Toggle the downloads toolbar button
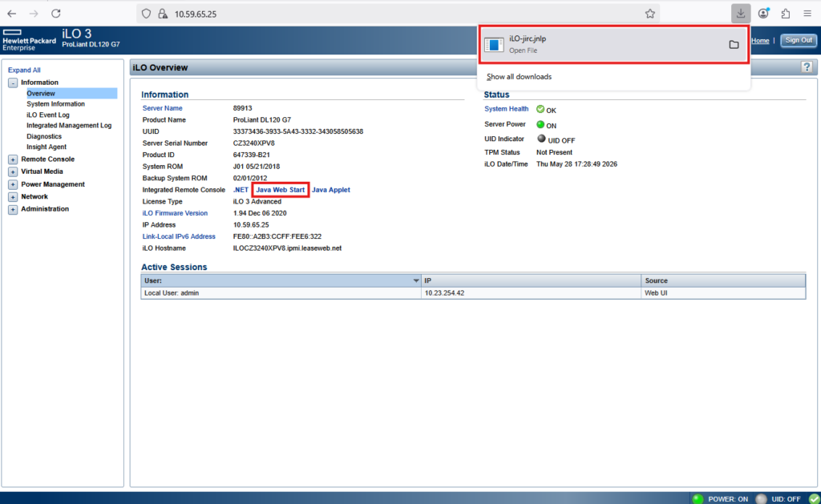 pyautogui.click(x=740, y=14)
